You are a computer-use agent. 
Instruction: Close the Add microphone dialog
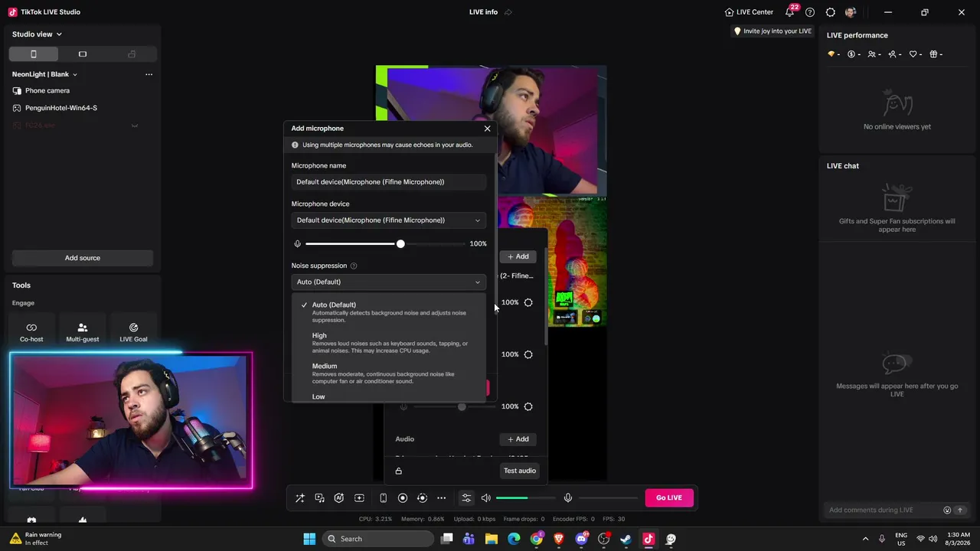[487, 129]
